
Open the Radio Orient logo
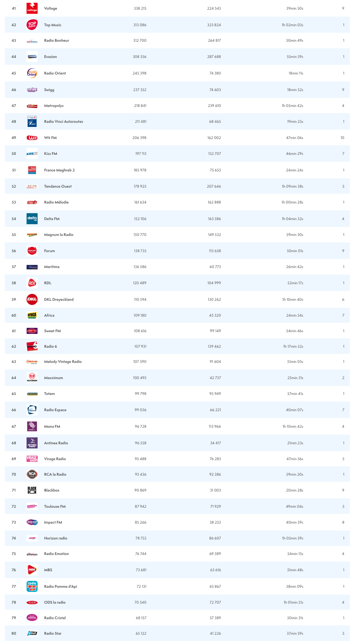coord(32,73)
